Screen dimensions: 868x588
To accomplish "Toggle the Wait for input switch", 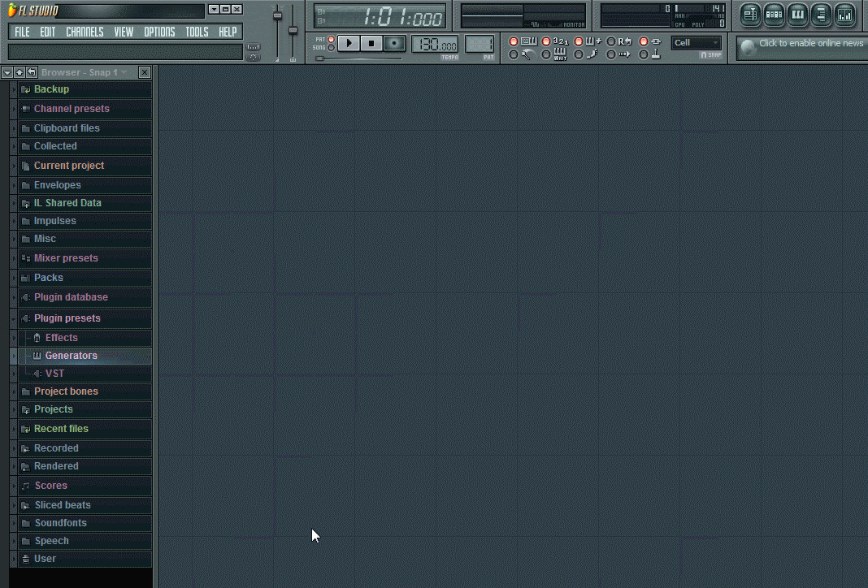I will [x=546, y=54].
